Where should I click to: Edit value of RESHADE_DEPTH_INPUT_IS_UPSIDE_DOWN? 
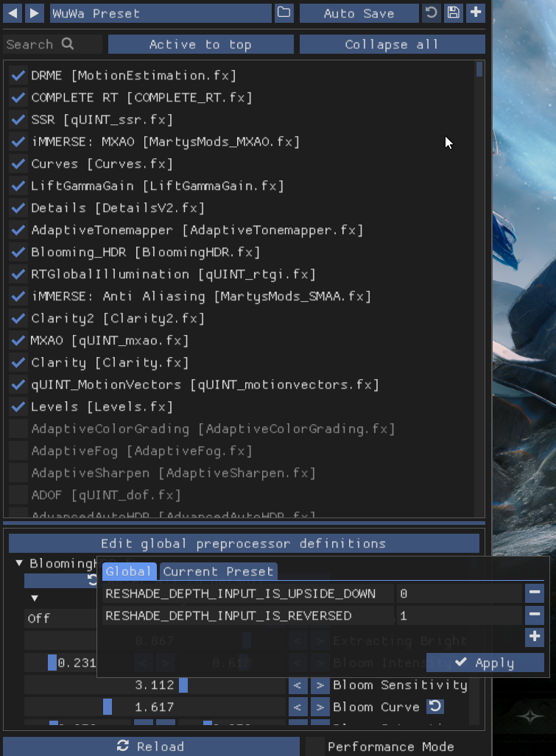pyautogui.click(x=459, y=593)
